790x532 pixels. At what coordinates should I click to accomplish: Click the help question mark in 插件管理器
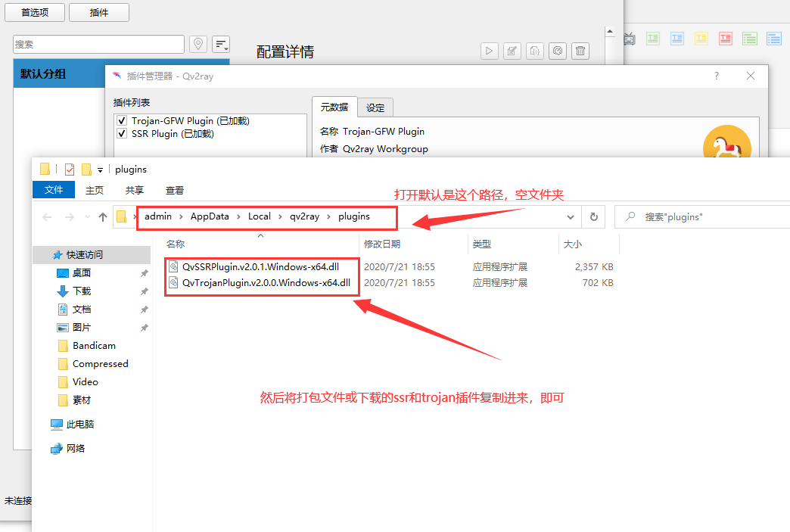[x=717, y=76]
